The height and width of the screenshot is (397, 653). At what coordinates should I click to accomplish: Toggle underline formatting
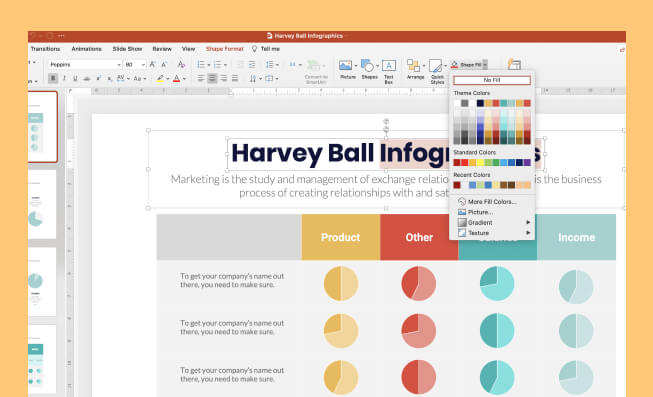coord(75,78)
